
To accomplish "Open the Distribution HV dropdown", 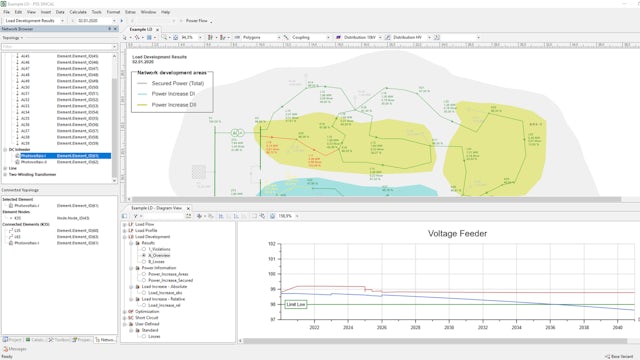I will 429,38.
